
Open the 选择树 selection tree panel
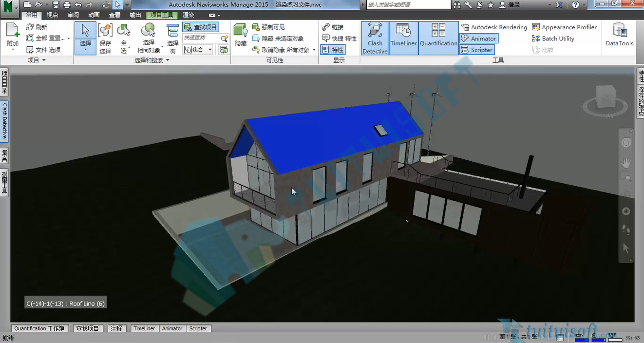coord(172,38)
